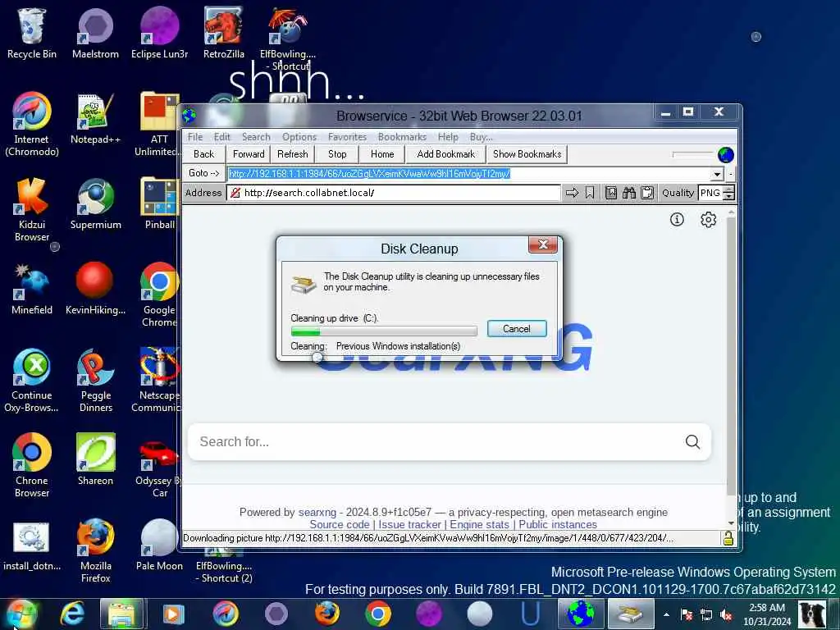Open the Recycle Bin desktop icon
The width and height of the screenshot is (840, 630).
click(32, 33)
